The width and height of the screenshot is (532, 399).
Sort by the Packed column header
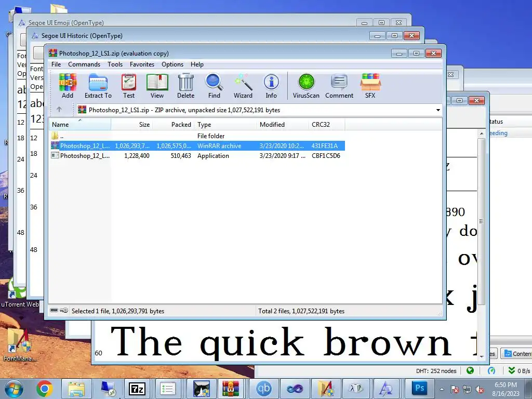pyautogui.click(x=174, y=125)
